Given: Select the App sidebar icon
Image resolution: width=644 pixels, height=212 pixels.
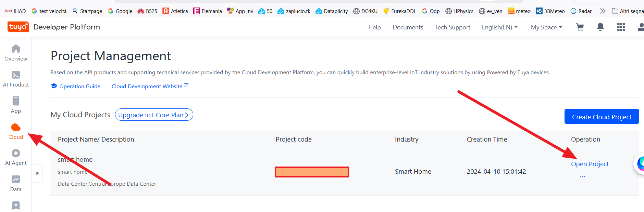Looking at the screenshot, I should pos(16,105).
